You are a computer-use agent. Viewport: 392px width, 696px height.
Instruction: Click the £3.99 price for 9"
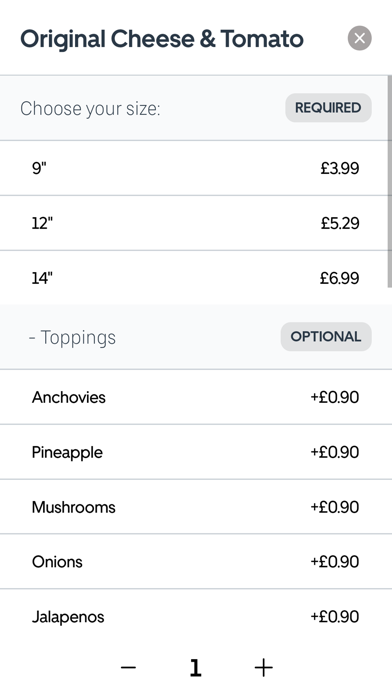340,168
